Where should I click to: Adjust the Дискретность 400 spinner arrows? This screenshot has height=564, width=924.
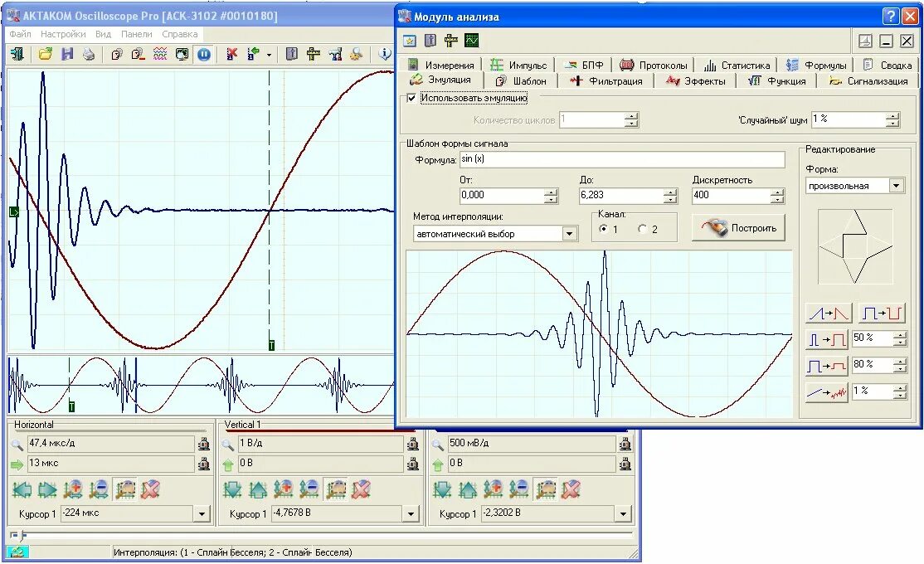point(777,196)
